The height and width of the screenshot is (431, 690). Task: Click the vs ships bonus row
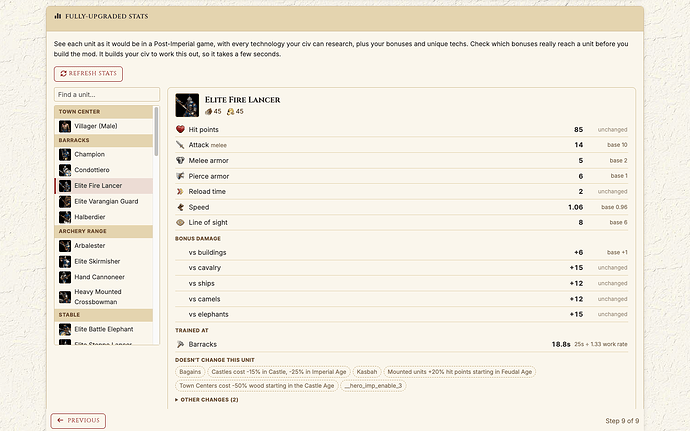[401, 284]
